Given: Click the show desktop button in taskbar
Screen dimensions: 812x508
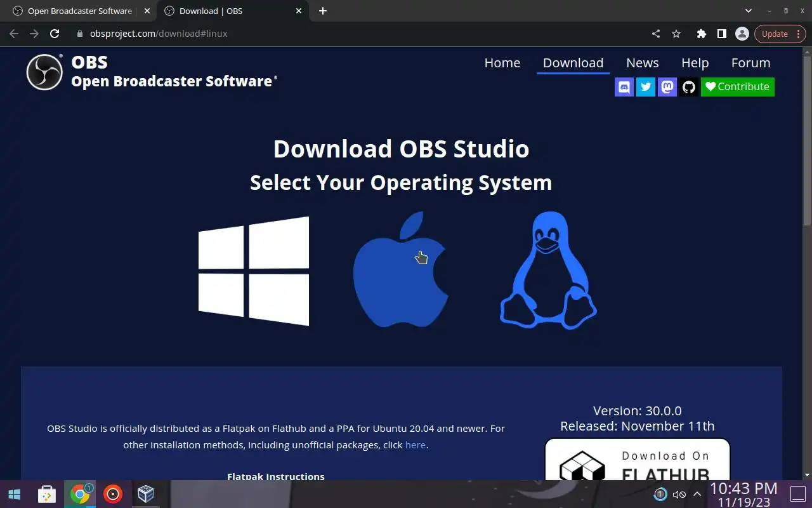Looking at the screenshot, I should (797, 494).
